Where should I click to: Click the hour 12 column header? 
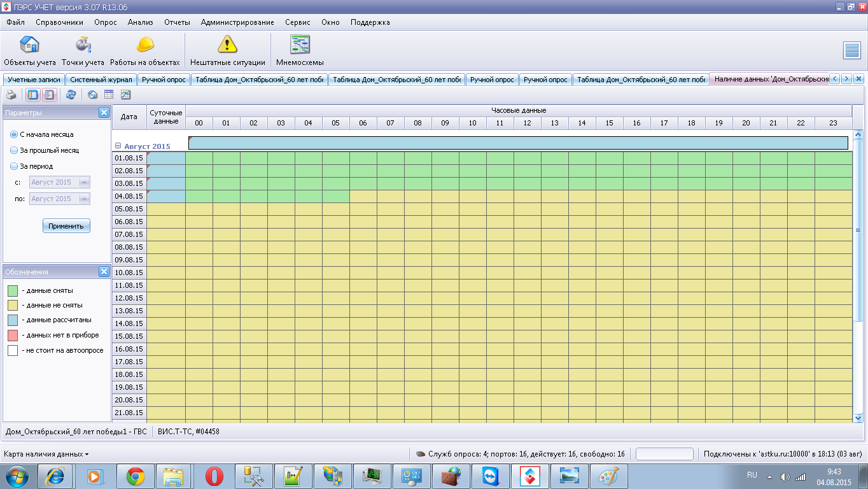click(x=527, y=123)
